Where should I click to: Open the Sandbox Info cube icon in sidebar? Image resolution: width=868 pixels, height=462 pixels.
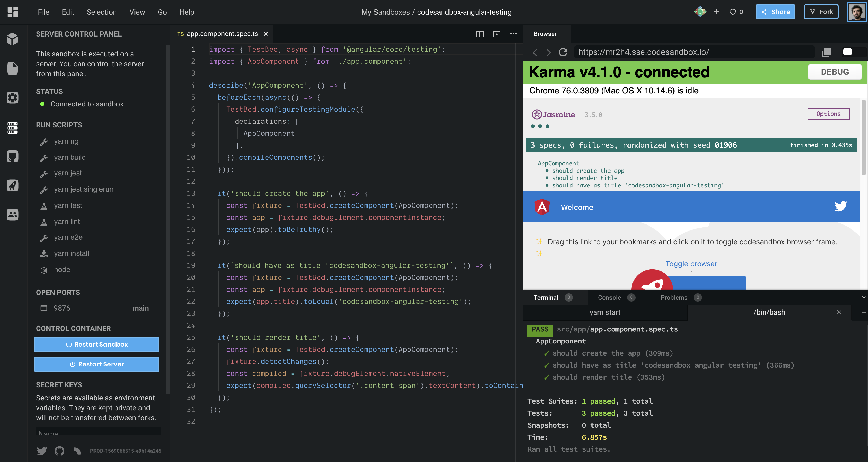click(x=13, y=39)
